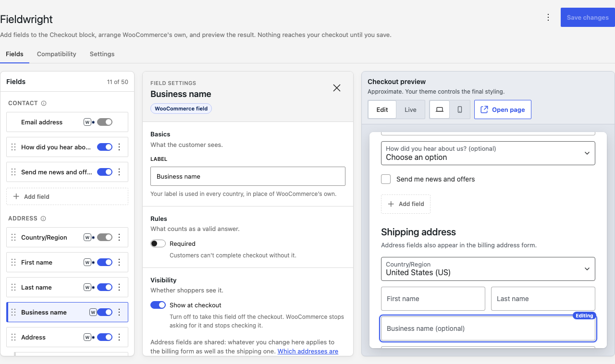Viewport: 615px width, 364px height.
Task: Click Add field in checkout preview
Action: tap(406, 204)
